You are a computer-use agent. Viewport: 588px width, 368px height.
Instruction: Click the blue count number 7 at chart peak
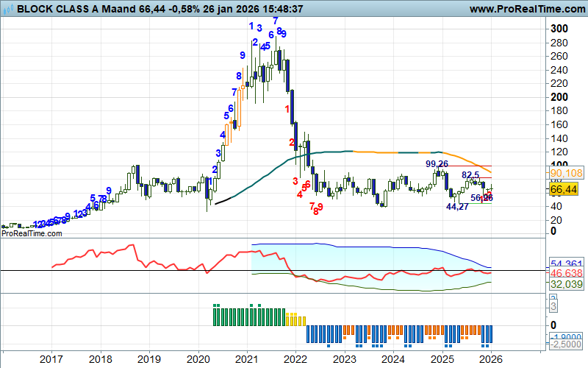pyautogui.click(x=275, y=21)
